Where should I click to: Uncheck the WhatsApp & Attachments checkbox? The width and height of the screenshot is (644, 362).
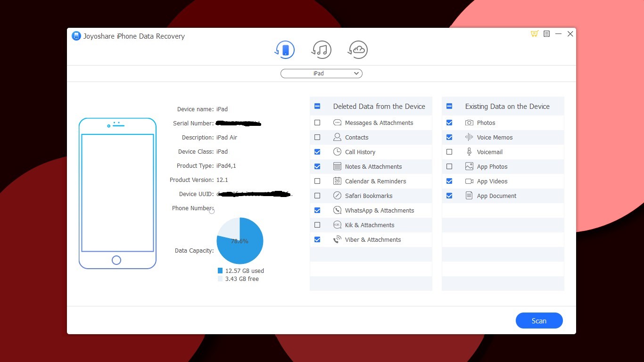[x=317, y=210]
